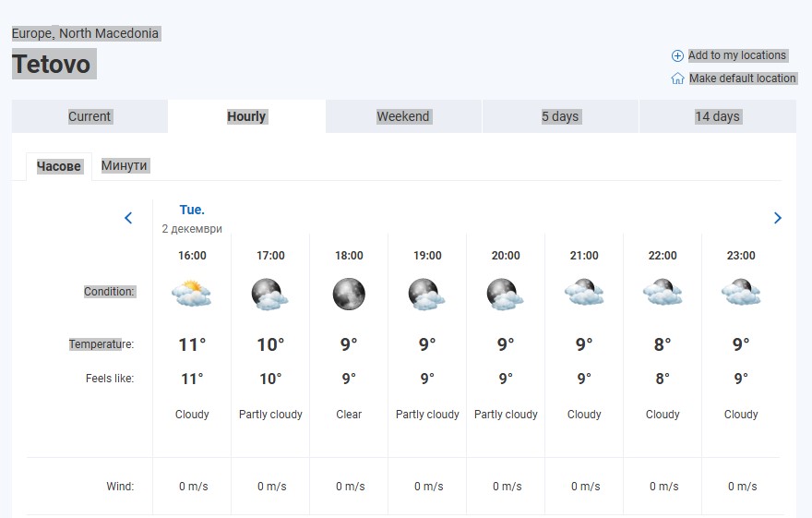Click the 16:00 sun and clouds weather icon

tap(192, 294)
